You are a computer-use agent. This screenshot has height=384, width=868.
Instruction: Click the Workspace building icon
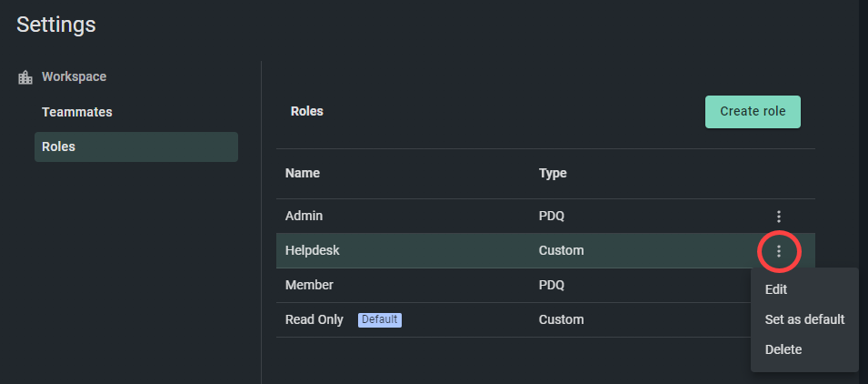(x=25, y=77)
